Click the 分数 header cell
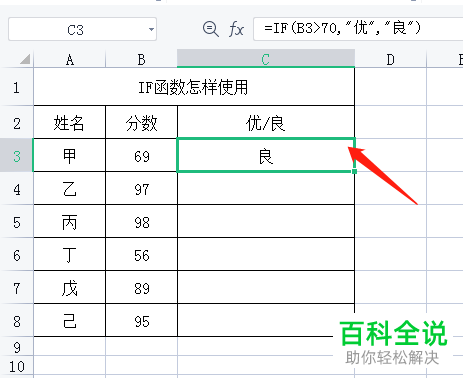 [x=141, y=122]
